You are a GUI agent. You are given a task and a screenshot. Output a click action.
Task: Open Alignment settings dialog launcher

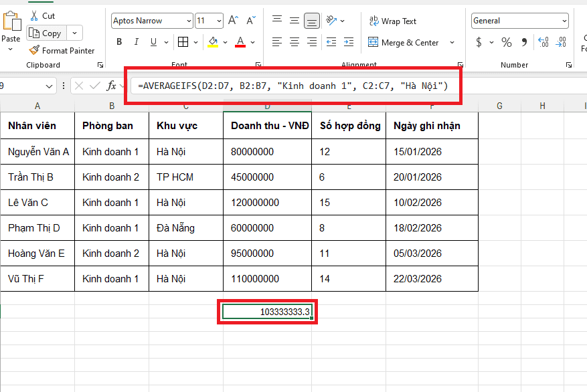(x=460, y=65)
